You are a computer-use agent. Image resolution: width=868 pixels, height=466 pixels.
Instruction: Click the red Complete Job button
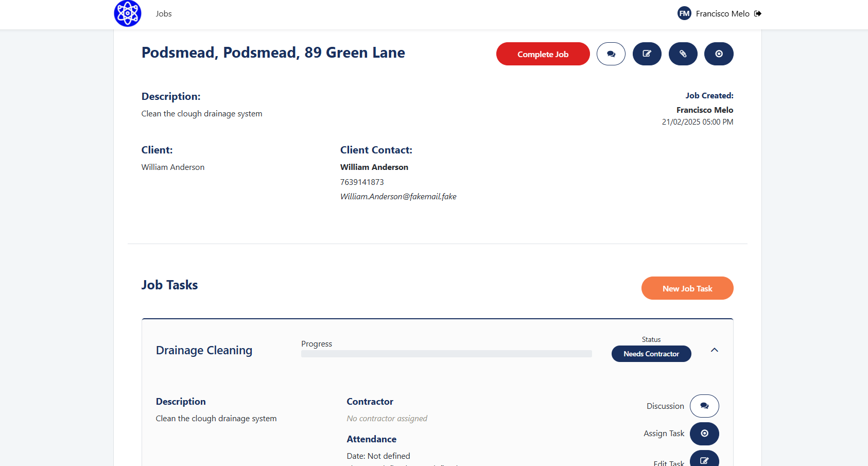point(543,54)
